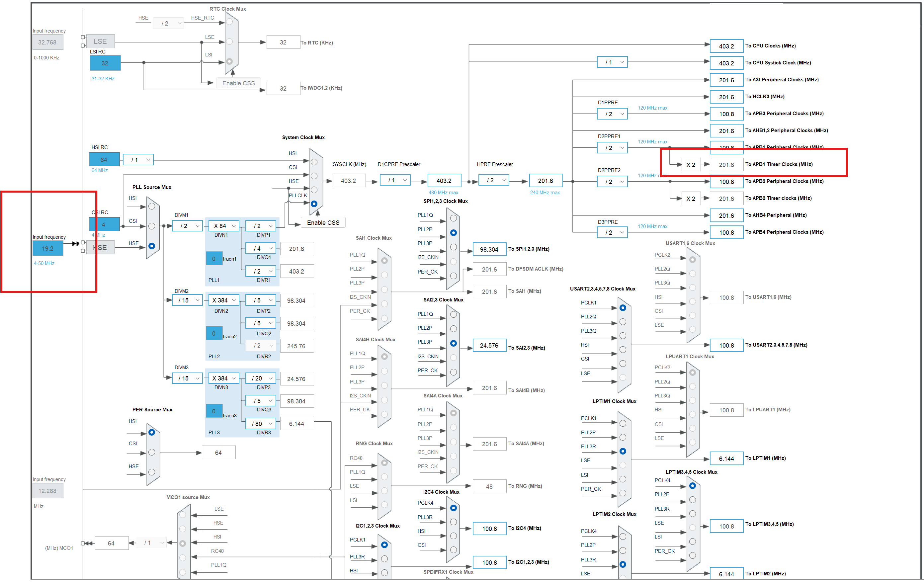Select PLL3R in the I2C4 Clock Mux
This screenshot has width=924, height=584.
[x=453, y=522]
